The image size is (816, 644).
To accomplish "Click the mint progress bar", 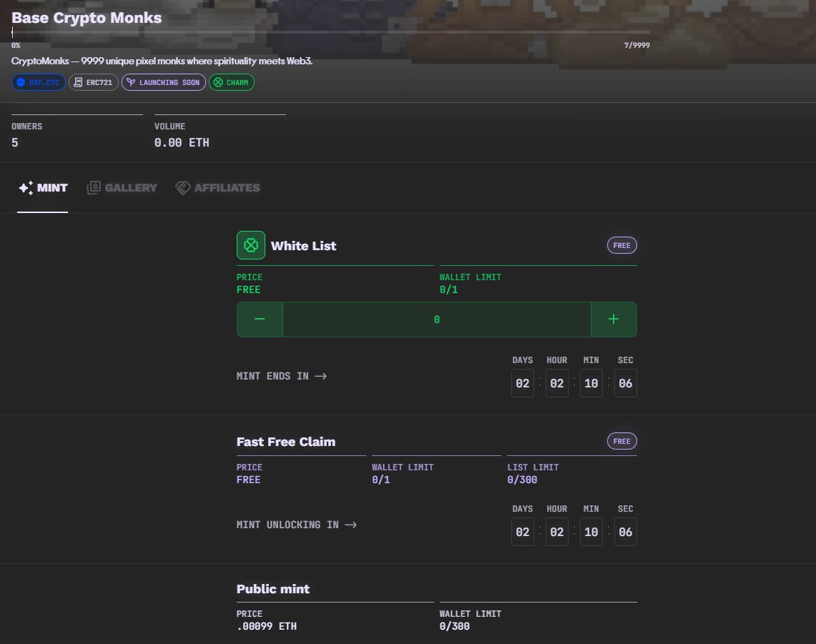I will pos(330,32).
